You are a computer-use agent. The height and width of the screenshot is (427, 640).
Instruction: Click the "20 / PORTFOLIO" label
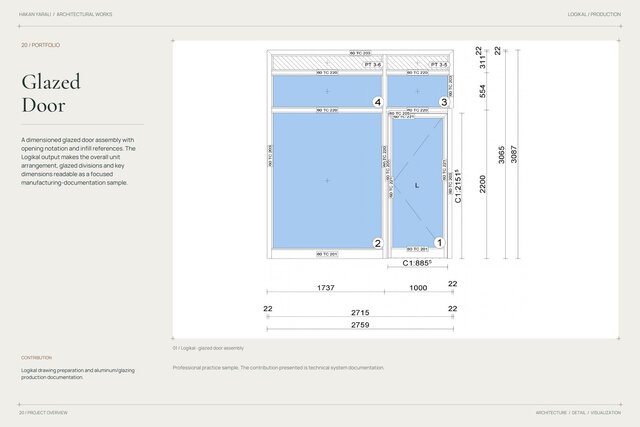(40, 45)
